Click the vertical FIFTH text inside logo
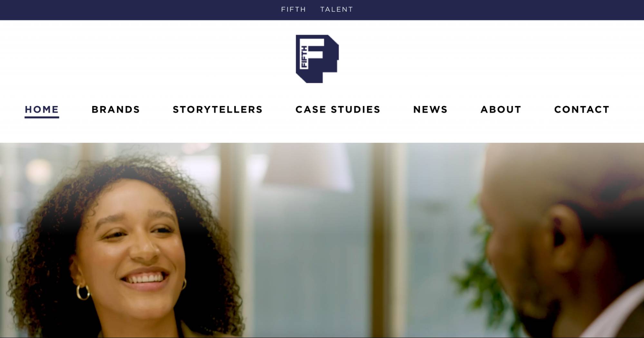This screenshot has width=644, height=338. pos(304,57)
